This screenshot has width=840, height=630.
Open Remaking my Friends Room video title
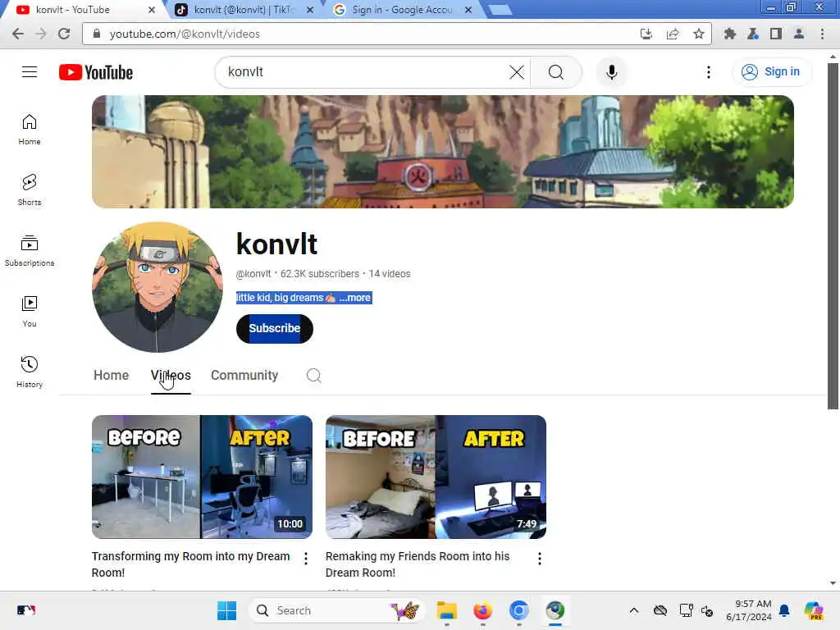(x=418, y=564)
